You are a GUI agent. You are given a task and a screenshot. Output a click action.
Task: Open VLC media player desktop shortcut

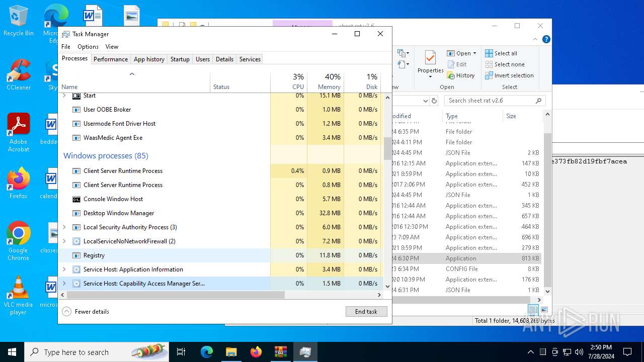click(19, 296)
